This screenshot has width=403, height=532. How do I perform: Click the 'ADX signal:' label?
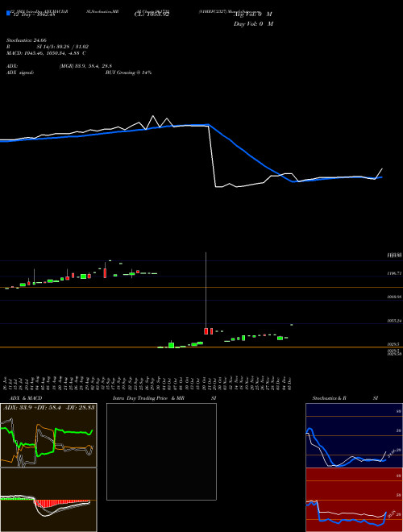tap(20, 73)
